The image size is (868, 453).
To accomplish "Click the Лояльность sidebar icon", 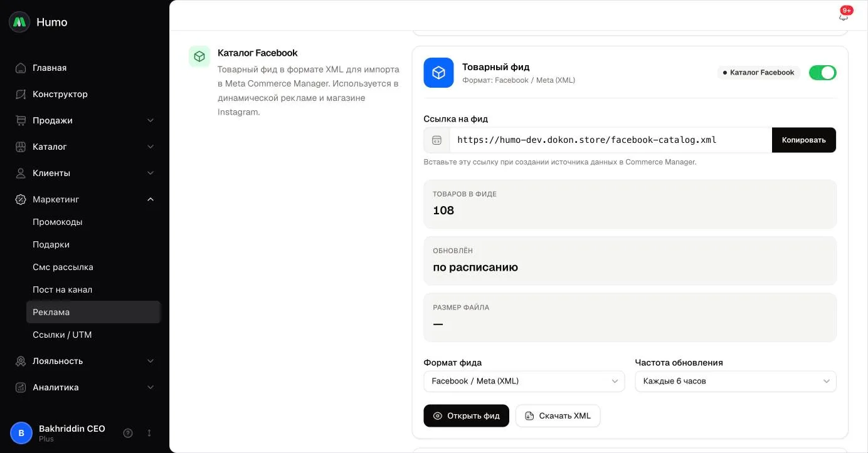I will pyautogui.click(x=21, y=361).
